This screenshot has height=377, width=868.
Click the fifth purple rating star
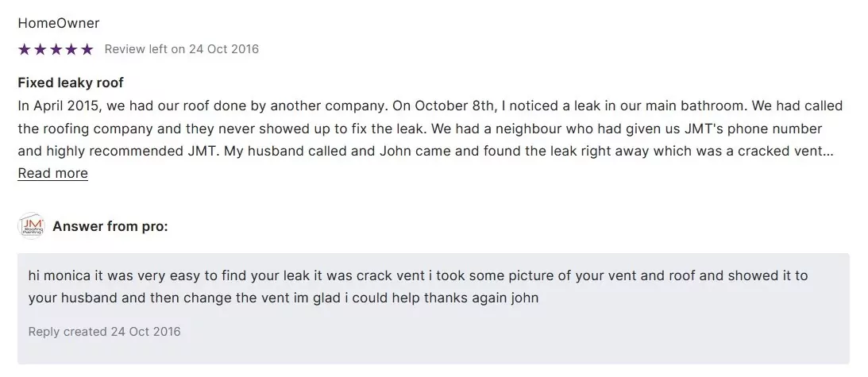coord(87,49)
